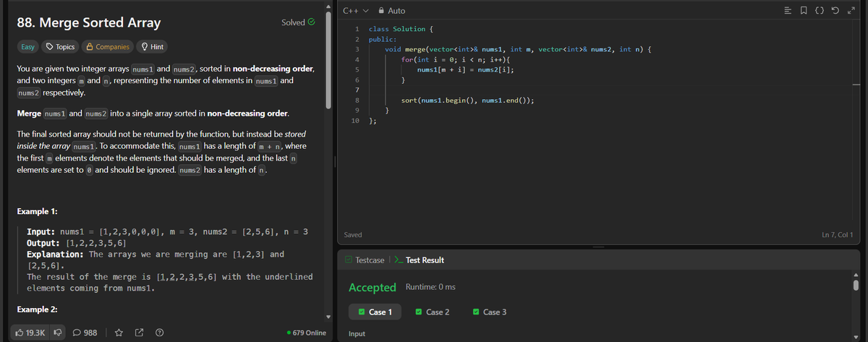
Task: Open the C++ language dropdown
Action: point(355,11)
